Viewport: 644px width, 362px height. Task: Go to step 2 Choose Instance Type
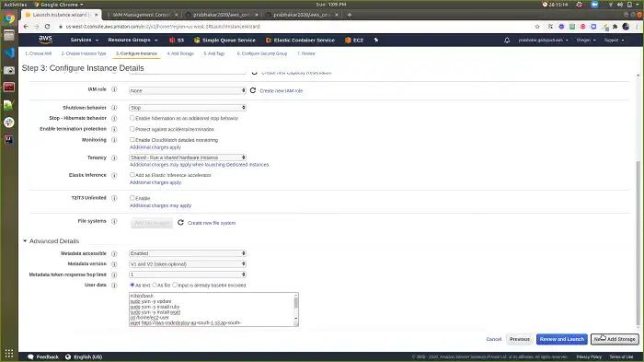coord(84,53)
